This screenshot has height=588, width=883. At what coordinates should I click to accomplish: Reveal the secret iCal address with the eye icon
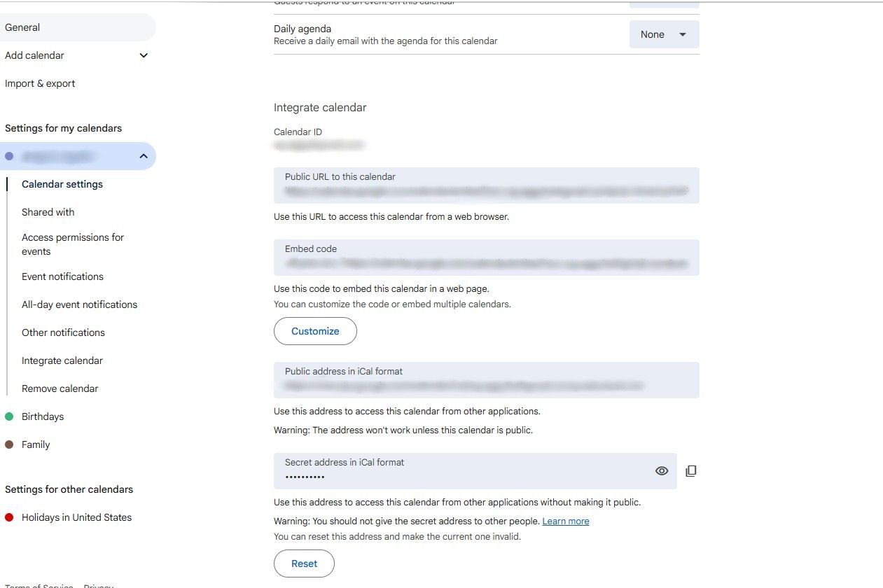[x=662, y=471]
